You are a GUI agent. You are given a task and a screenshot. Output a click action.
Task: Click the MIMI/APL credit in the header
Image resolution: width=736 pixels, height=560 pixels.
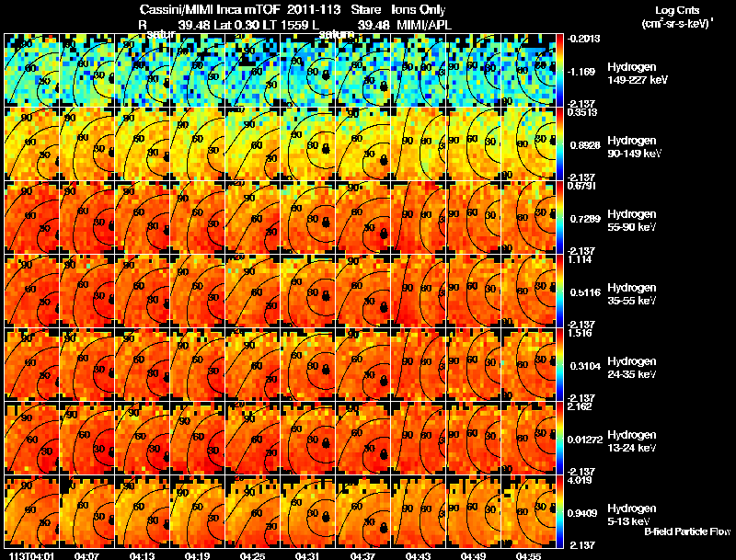tap(424, 25)
